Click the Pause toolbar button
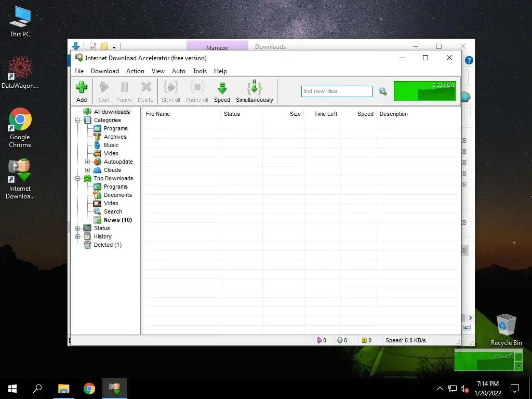This screenshot has height=399, width=532. point(124,91)
